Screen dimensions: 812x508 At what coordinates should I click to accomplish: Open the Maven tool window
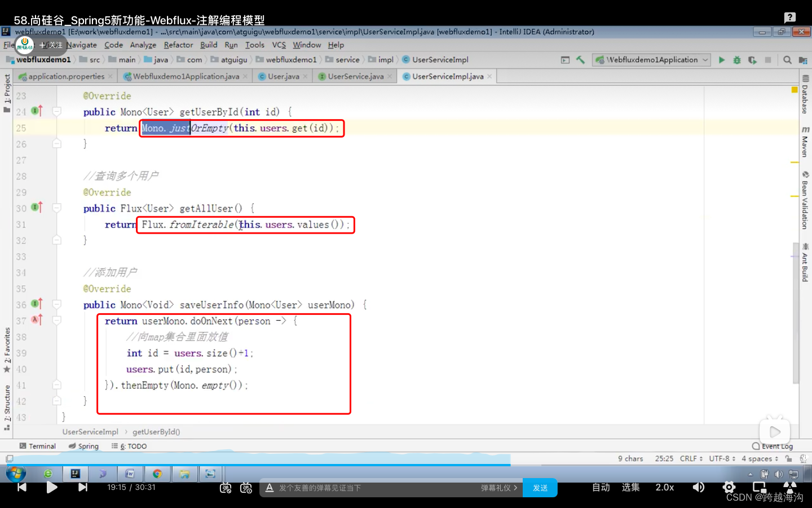pos(805,142)
